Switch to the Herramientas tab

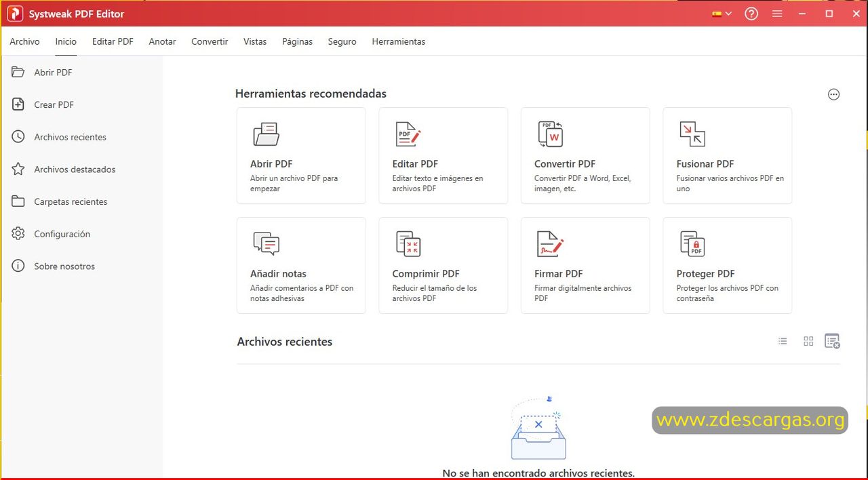click(399, 41)
